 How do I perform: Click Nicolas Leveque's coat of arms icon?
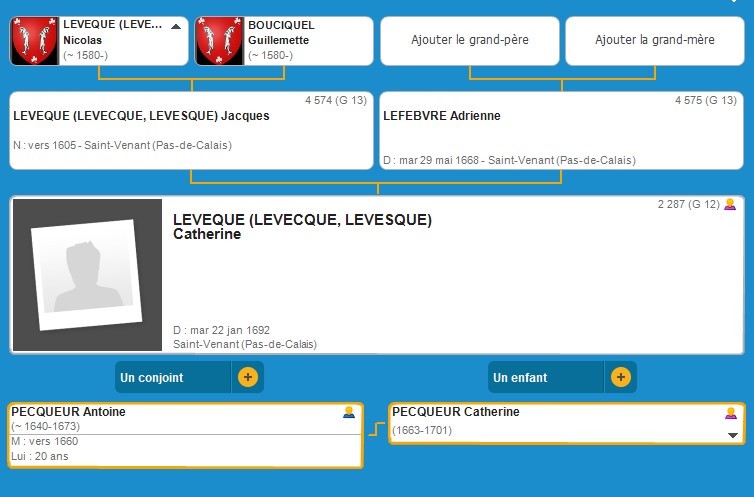pyautogui.click(x=35, y=41)
